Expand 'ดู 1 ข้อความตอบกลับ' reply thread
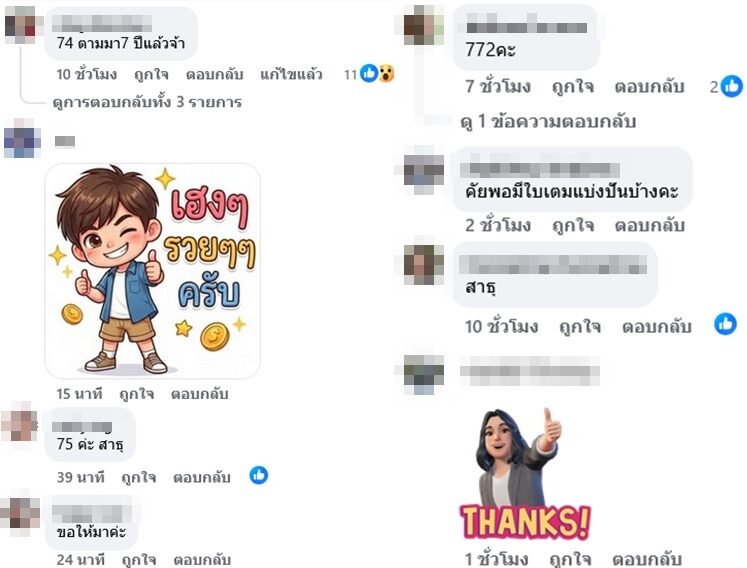The image size is (747, 568). click(548, 122)
